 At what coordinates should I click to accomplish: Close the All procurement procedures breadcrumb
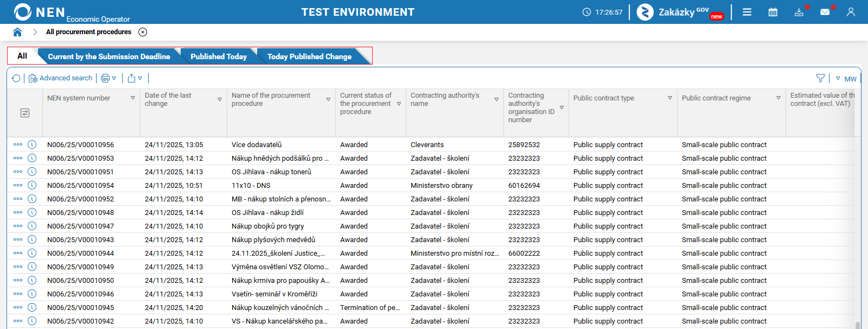click(143, 32)
